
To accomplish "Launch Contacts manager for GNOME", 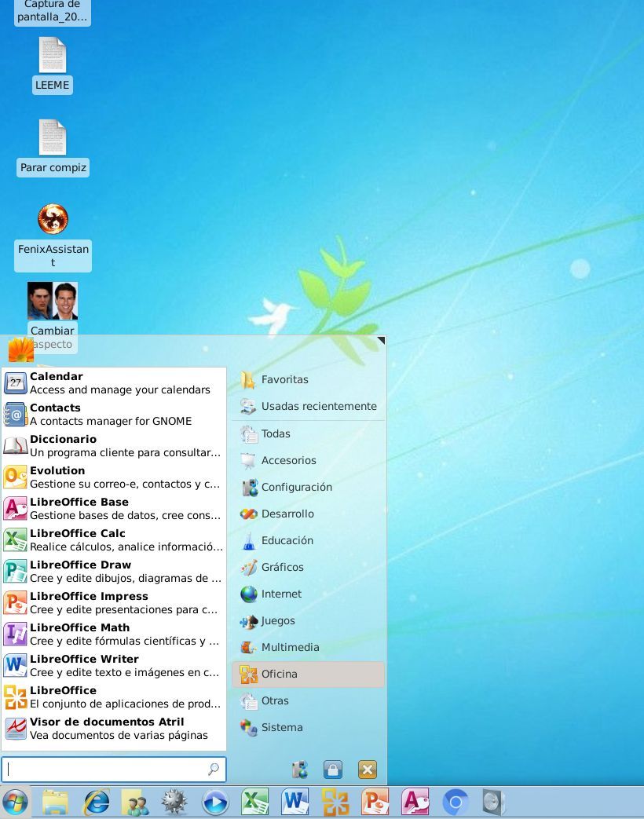I will (x=114, y=414).
